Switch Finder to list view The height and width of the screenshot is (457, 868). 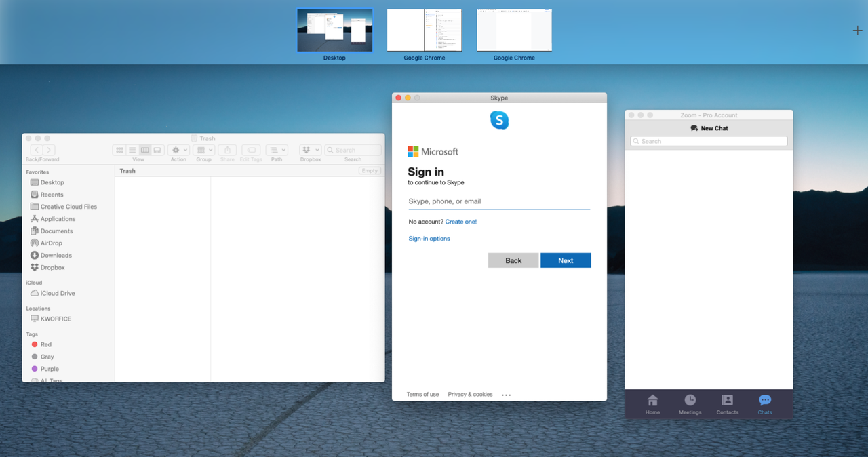pyautogui.click(x=132, y=150)
